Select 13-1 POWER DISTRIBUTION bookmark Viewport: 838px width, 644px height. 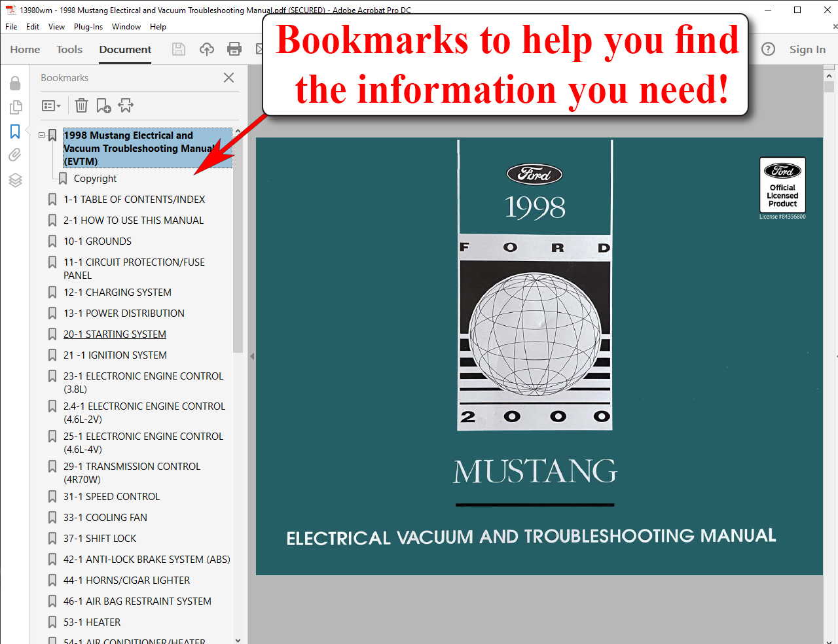pyautogui.click(x=124, y=313)
